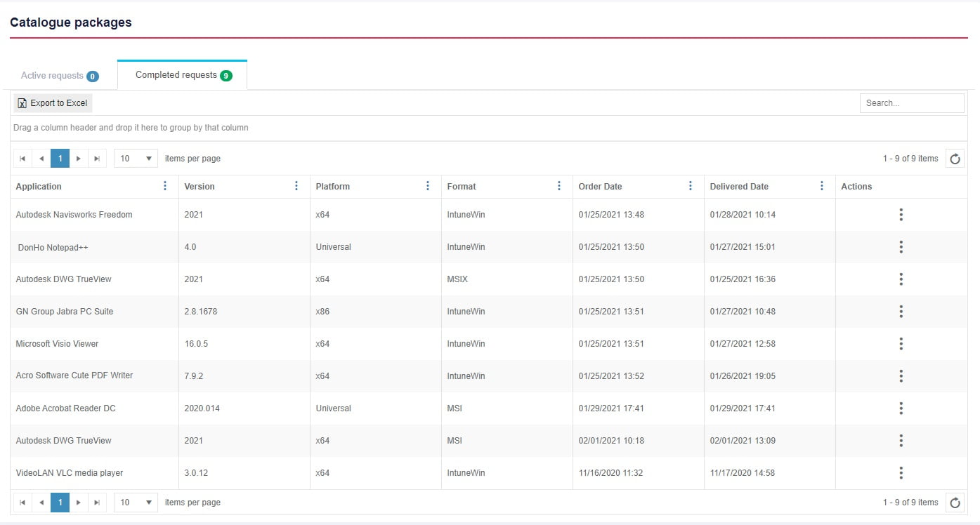Open actions menu for VideoLAN VLC media player
The height and width of the screenshot is (525, 980).
pyautogui.click(x=901, y=473)
